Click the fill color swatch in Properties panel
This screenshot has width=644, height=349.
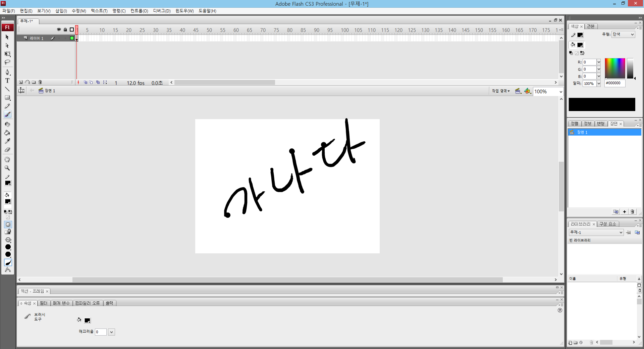pos(87,320)
